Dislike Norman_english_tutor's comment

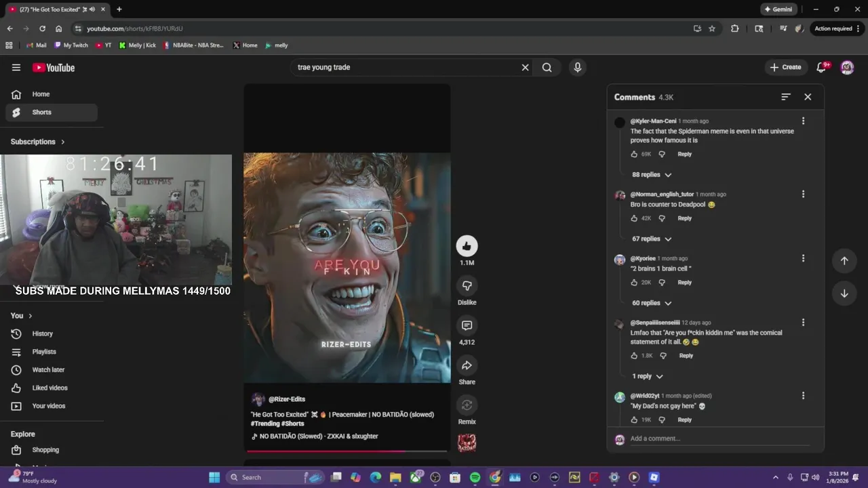(x=662, y=218)
